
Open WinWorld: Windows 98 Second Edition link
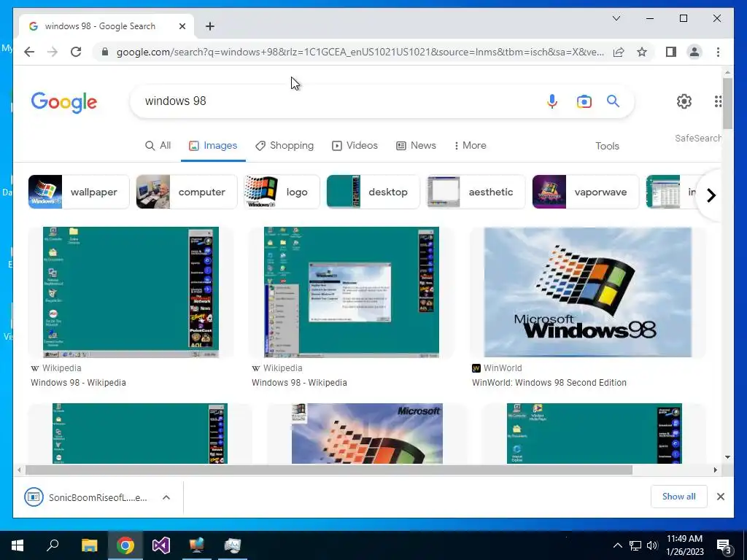coord(549,383)
